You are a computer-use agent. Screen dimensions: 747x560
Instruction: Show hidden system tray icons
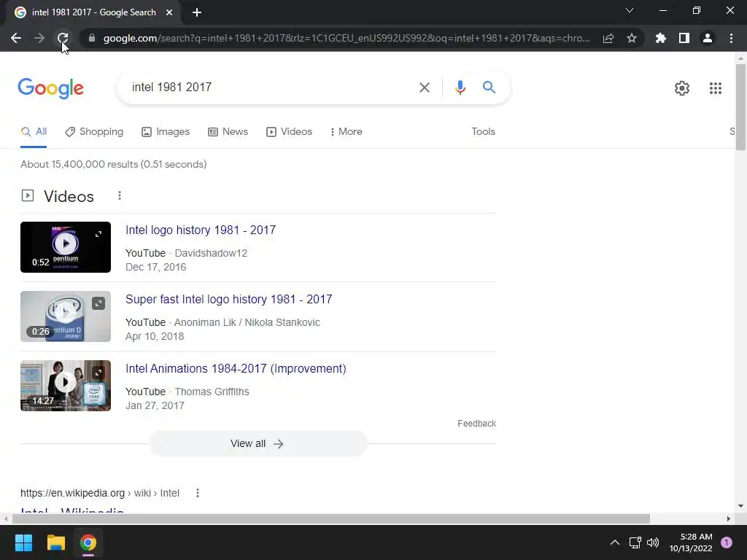(x=614, y=542)
